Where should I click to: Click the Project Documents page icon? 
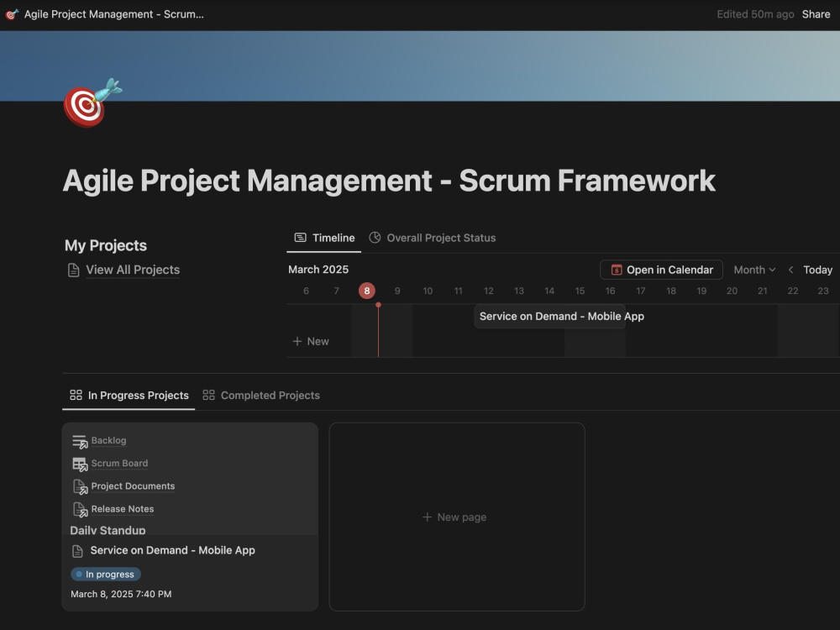click(x=80, y=486)
